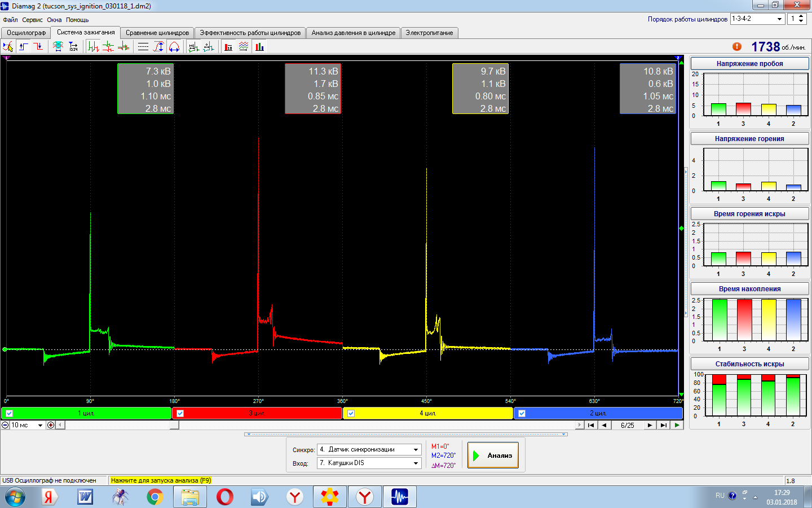Select falling edge trigger icon
The width and height of the screenshot is (812, 508).
point(38,47)
